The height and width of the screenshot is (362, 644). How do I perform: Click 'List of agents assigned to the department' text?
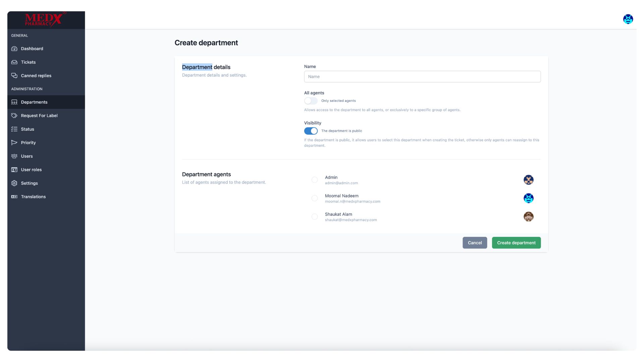224,182
